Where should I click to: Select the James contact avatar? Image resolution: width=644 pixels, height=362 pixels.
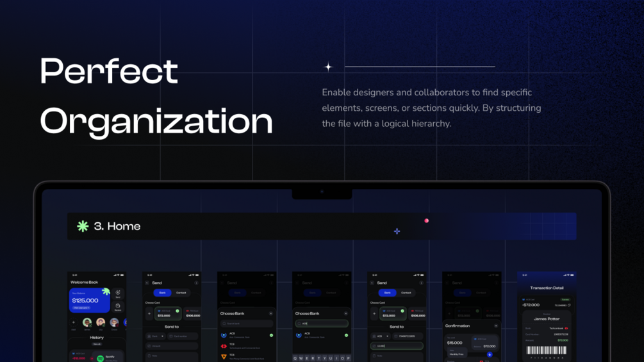point(87,323)
